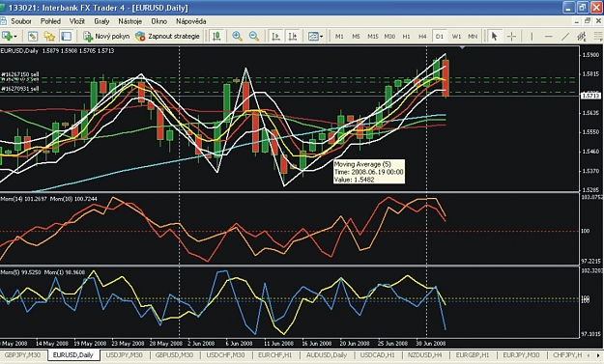Open the Grafy menu
This screenshot has height=364, width=604.
(x=101, y=21)
